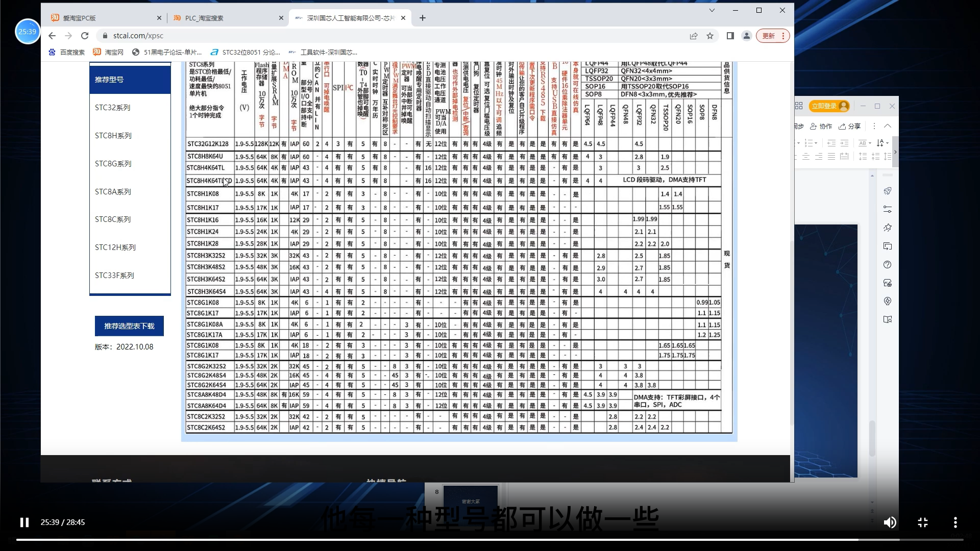
Task: Decrease indent in WPS ribbon
Action: pyautogui.click(x=831, y=143)
